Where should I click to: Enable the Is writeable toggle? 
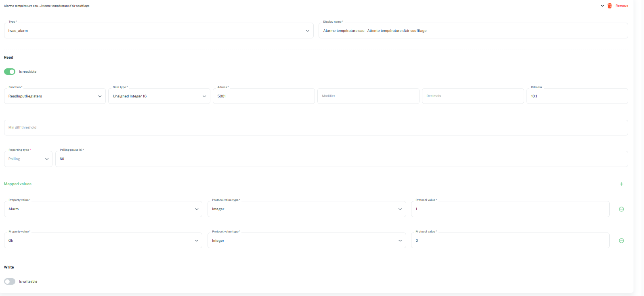pyautogui.click(x=10, y=281)
